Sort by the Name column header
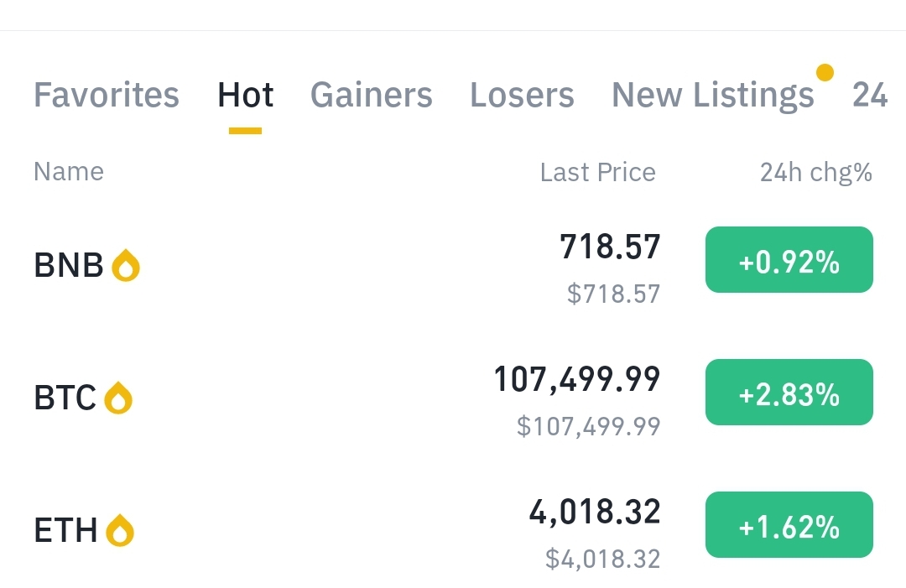The height and width of the screenshot is (588, 906). click(x=69, y=172)
